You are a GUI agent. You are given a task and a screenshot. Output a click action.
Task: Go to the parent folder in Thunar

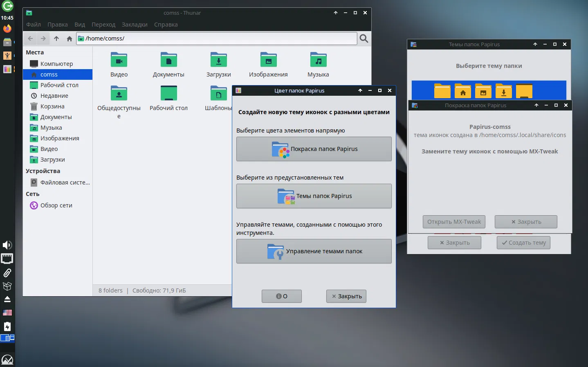(56, 38)
